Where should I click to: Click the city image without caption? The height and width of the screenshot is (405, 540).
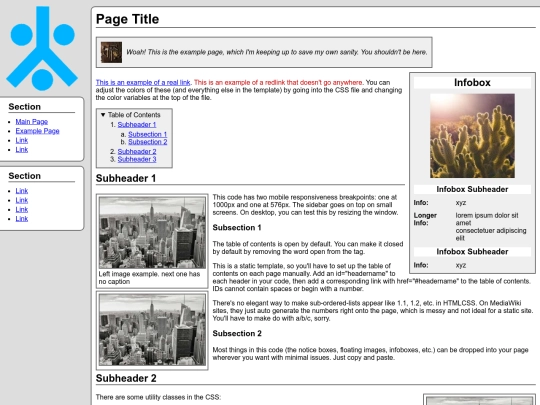coord(152,330)
